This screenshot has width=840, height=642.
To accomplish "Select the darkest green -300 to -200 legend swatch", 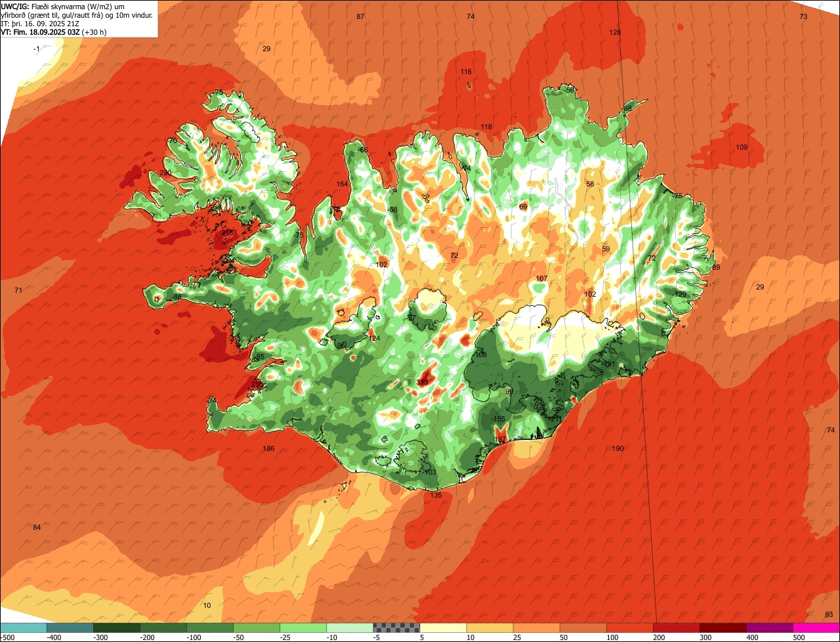I will click(117, 628).
